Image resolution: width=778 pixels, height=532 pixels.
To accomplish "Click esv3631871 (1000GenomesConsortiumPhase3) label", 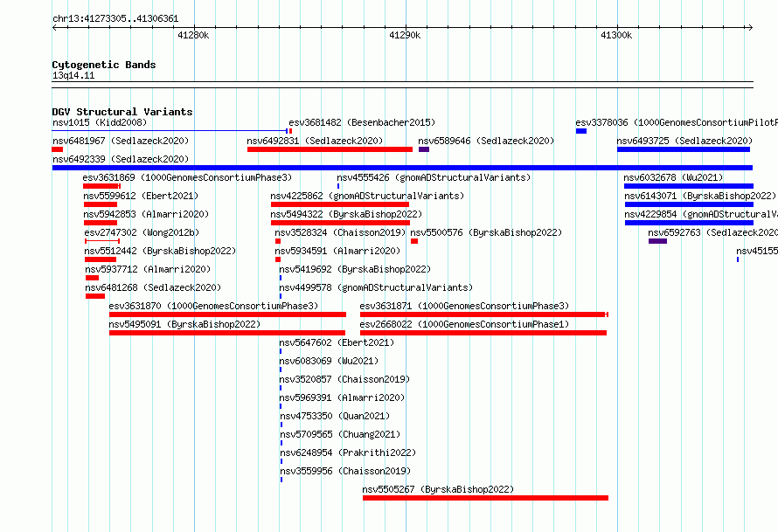I will tap(464, 306).
